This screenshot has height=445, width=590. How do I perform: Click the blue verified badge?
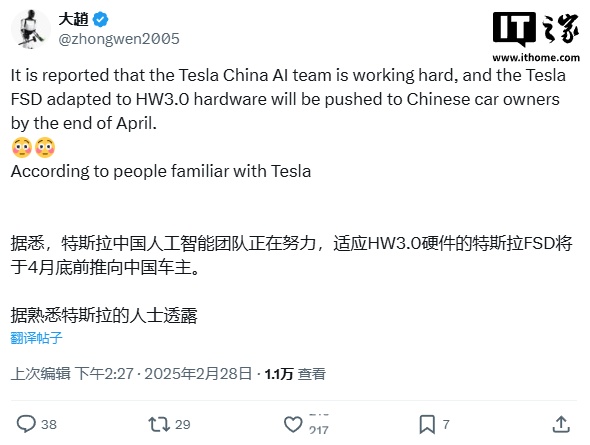100,19
